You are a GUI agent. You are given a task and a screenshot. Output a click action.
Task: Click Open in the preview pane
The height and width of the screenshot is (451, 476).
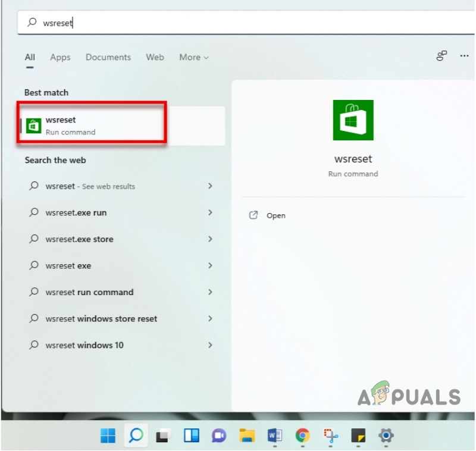[275, 215]
